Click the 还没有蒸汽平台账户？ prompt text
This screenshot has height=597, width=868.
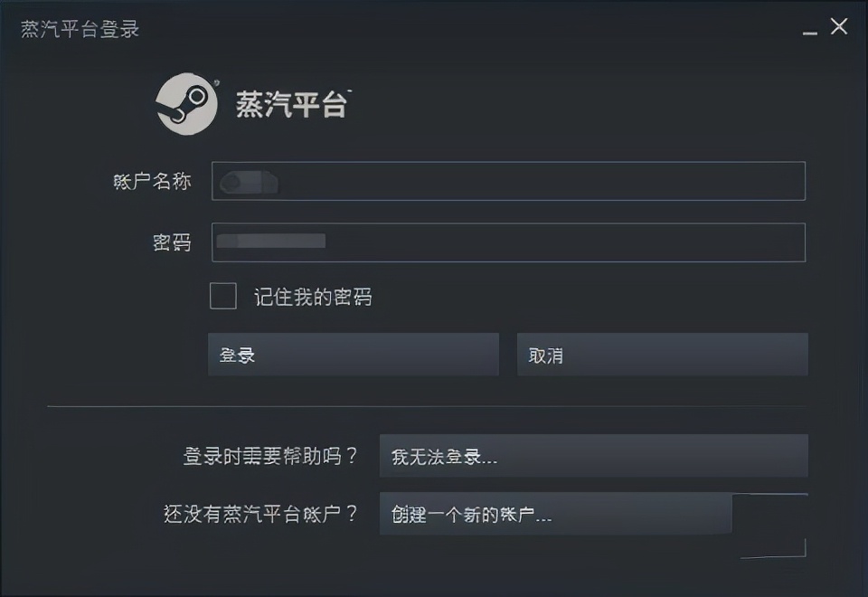[269, 513]
